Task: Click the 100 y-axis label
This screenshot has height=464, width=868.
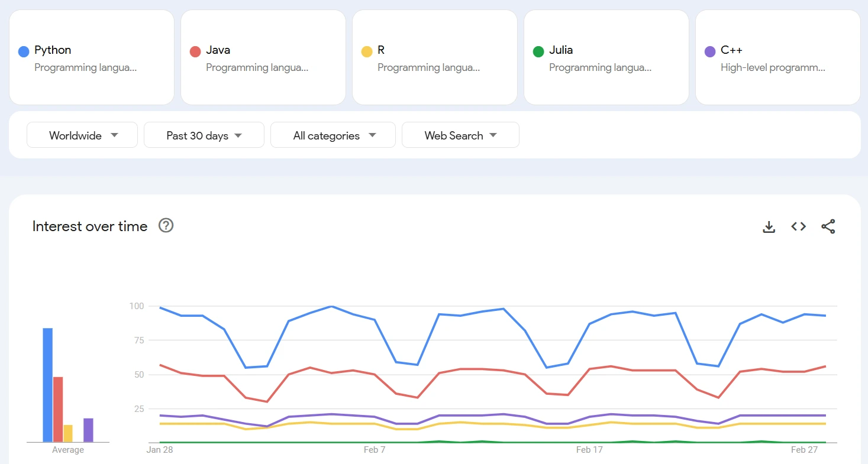Action: [x=137, y=306]
